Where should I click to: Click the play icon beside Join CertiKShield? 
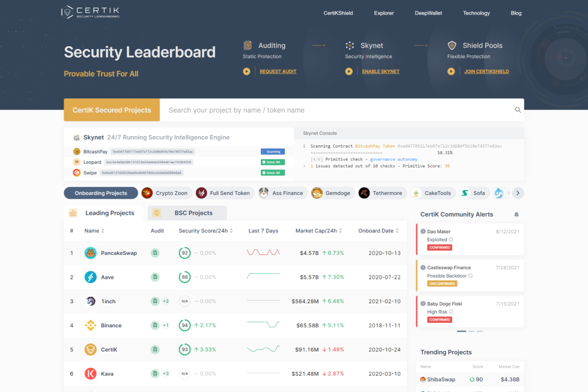451,71
